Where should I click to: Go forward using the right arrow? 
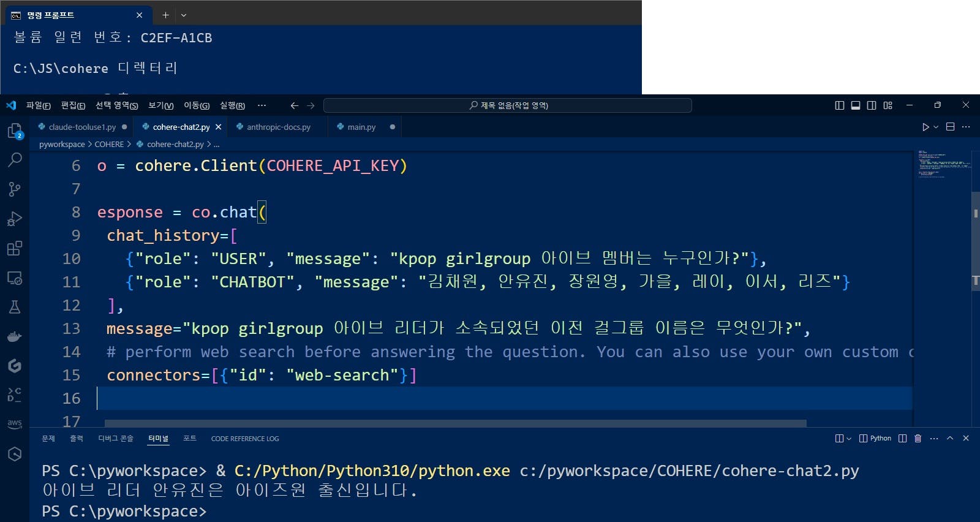pos(311,105)
